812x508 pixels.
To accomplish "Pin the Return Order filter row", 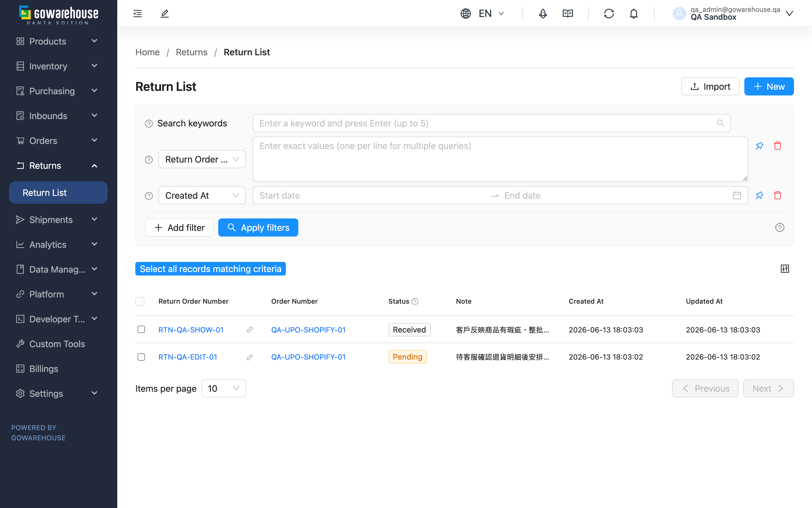I will tap(759, 145).
